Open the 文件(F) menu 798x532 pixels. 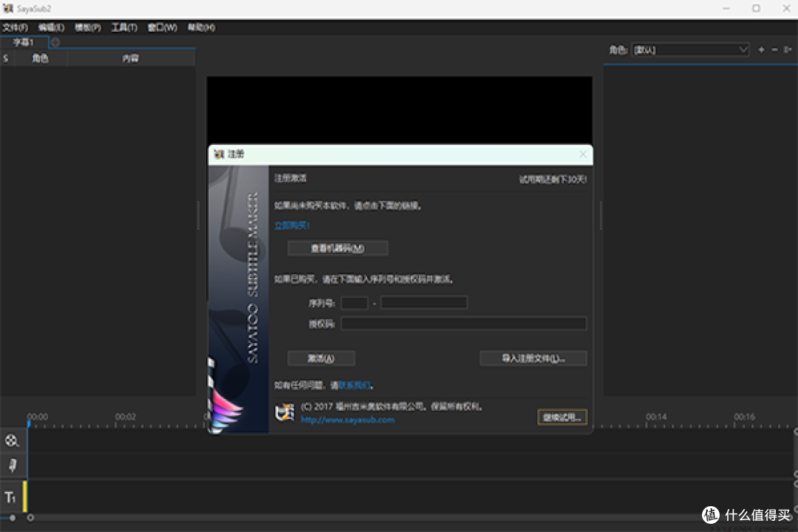tap(16, 27)
